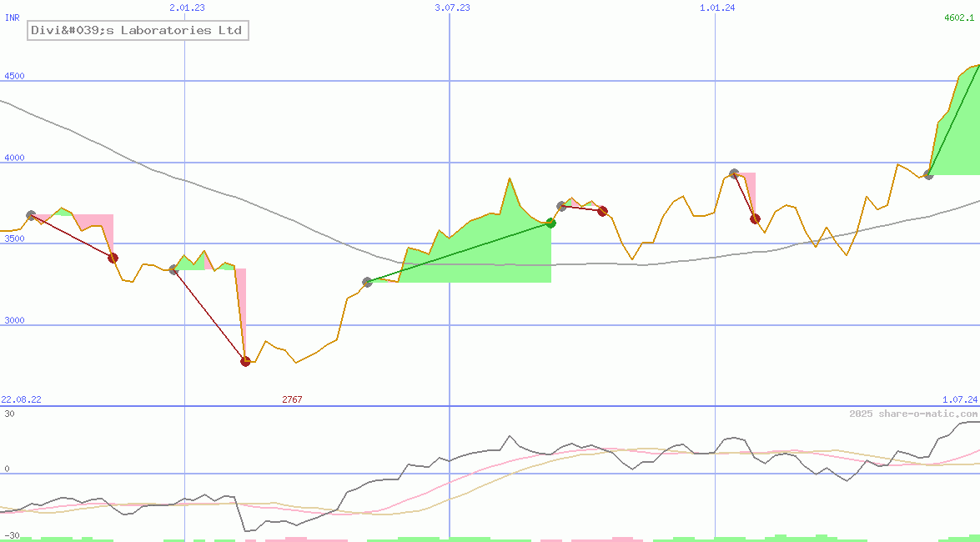Click the gray entry marker near 4000 at right
Viewport: 980px width, 542px height.
coord(929,174)
